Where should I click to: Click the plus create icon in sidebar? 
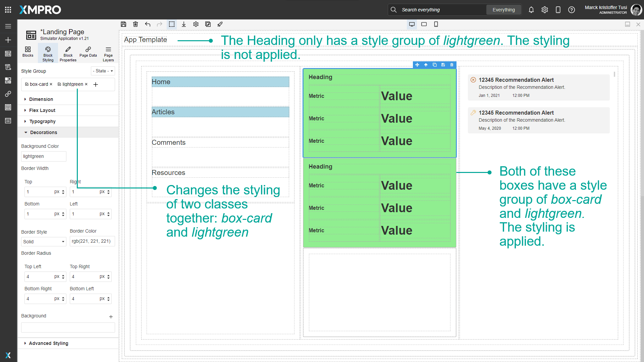point(8,40)
